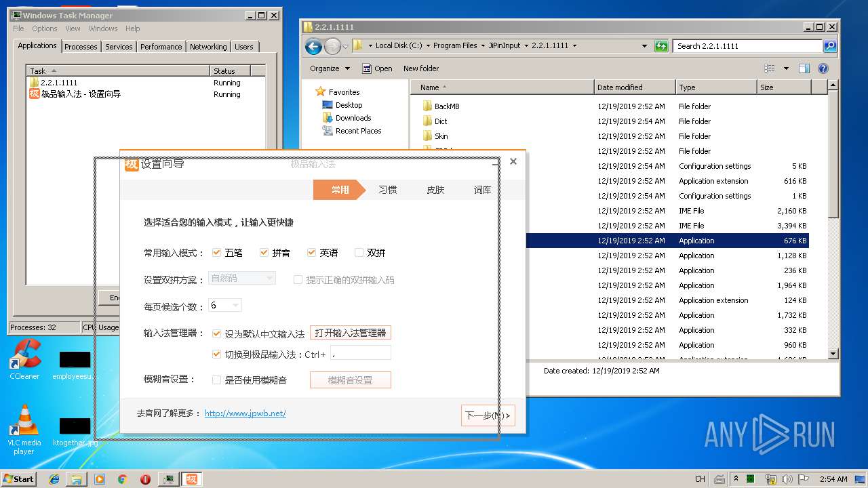This screenshot has width=868, height=488.
Task: Close the 设置向导 wizard window
Action: click(513, 161)
